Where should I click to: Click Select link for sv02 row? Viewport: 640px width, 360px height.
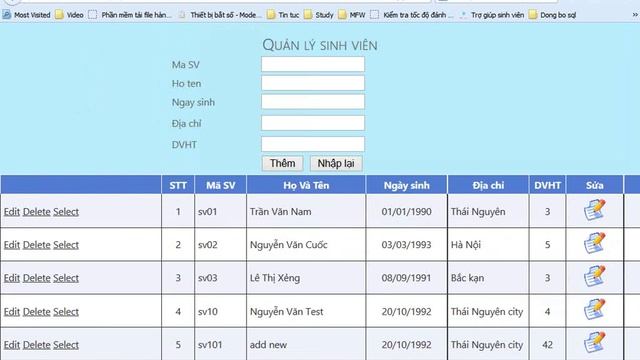click(x=66, y=245)
